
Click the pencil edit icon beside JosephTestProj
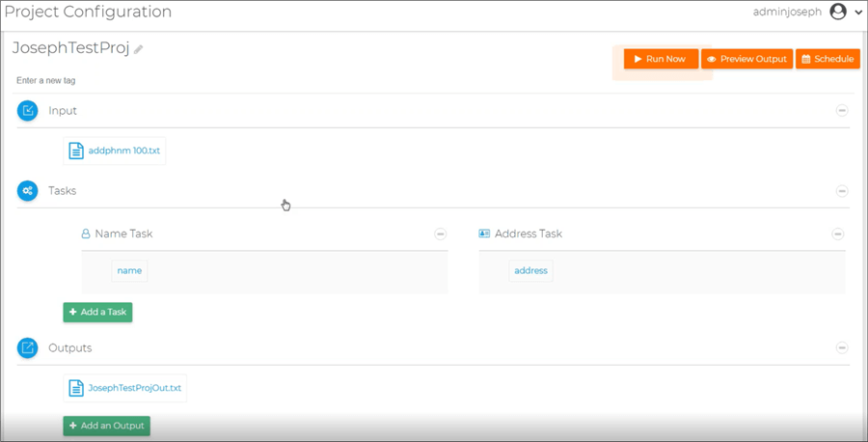tap(138, 49)
